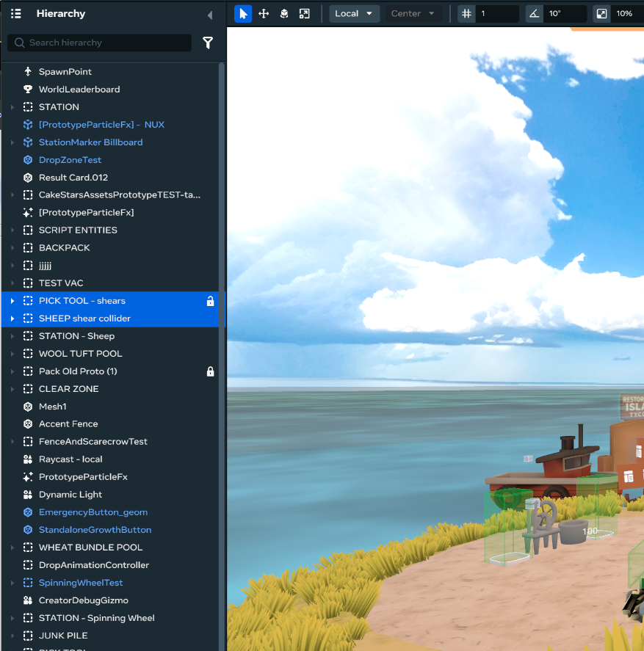Toggle rotation angle snapping
Screen dimensions: 644x651
click(534, 14)
